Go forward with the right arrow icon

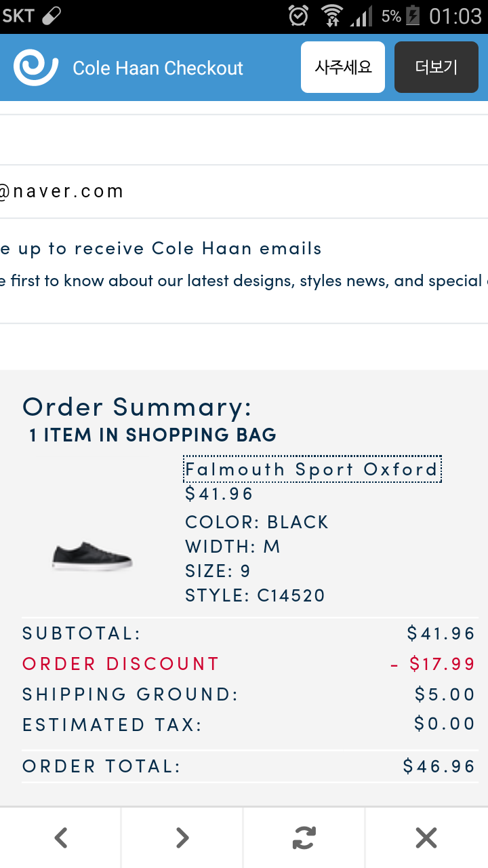point(182,838)
